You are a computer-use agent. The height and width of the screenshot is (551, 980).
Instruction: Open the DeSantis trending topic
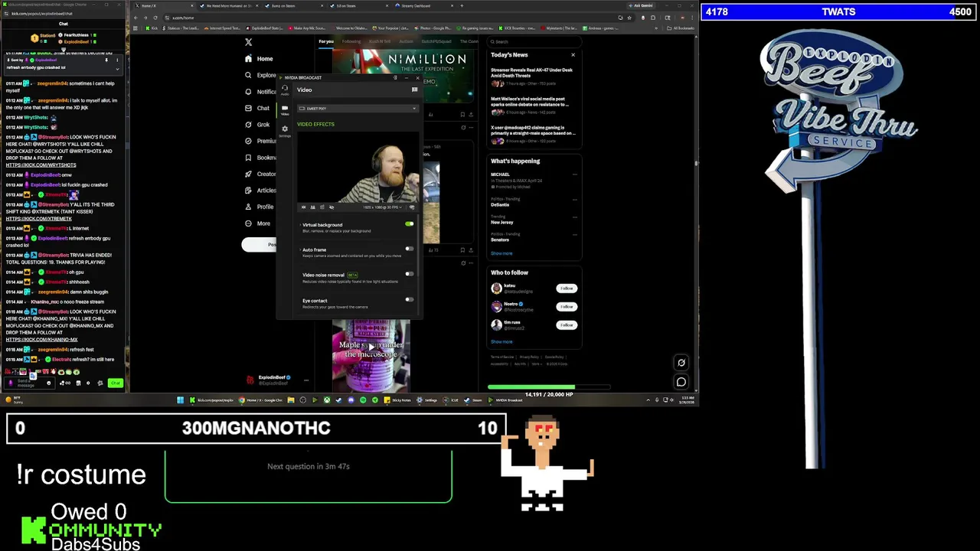pyautogui.click(x=500, y=204)
